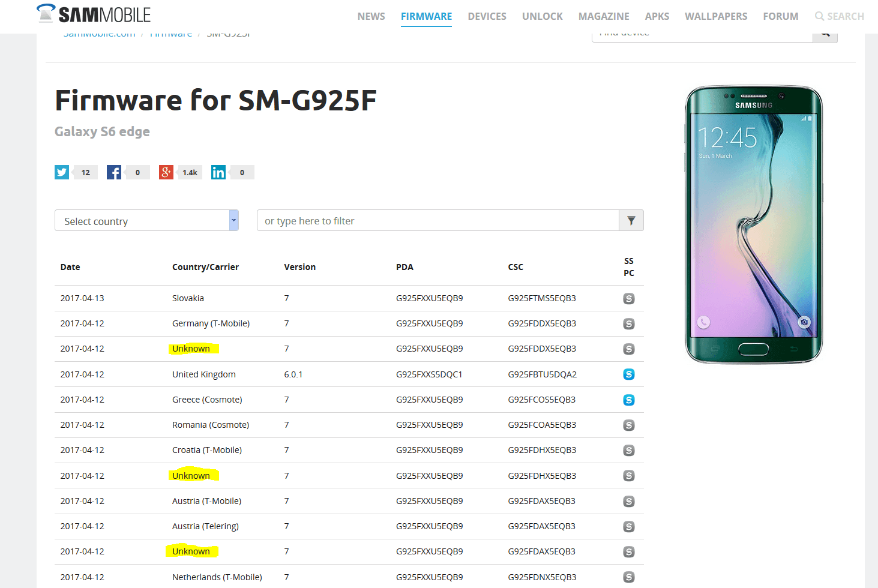Click the Galaxy S6 edge phone image
878x588 pixels.
tap(754, 224)
